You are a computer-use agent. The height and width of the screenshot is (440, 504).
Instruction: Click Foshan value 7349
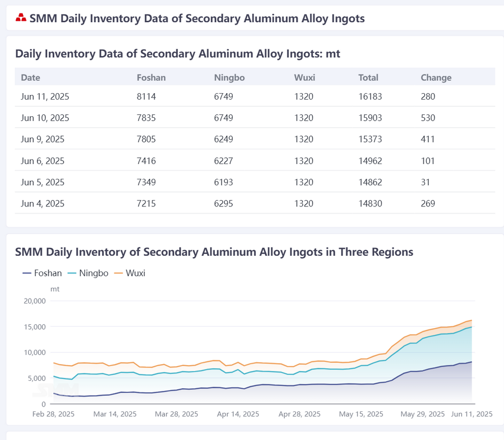pos(146,182)
